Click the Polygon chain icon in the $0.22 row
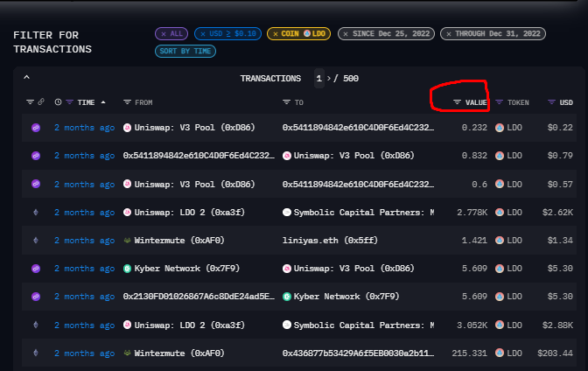The image size is (588, 371). [36, 128]
